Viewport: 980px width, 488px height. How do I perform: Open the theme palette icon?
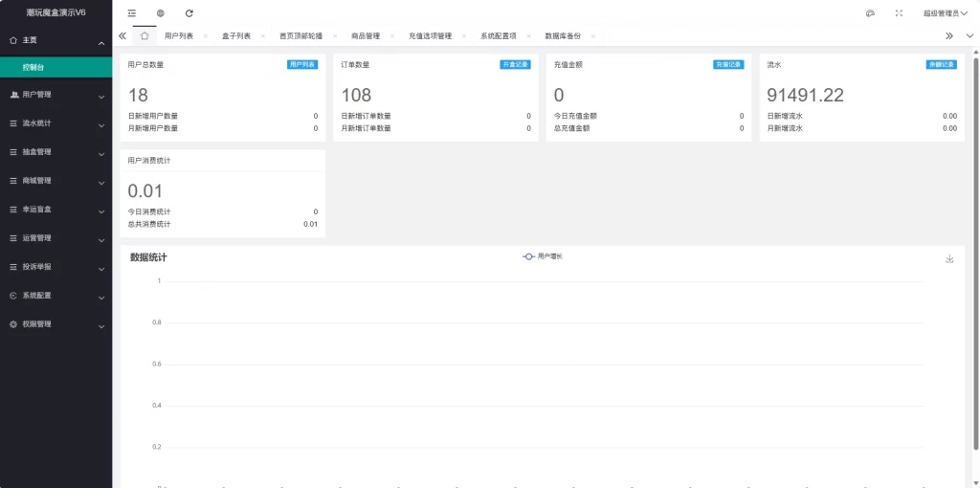click(x=870, y=13)
